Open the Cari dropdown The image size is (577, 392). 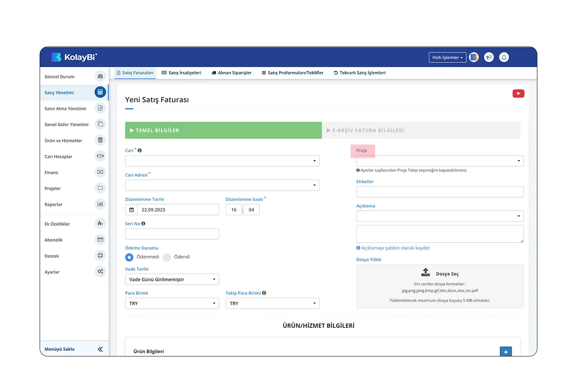coord(222,161)
